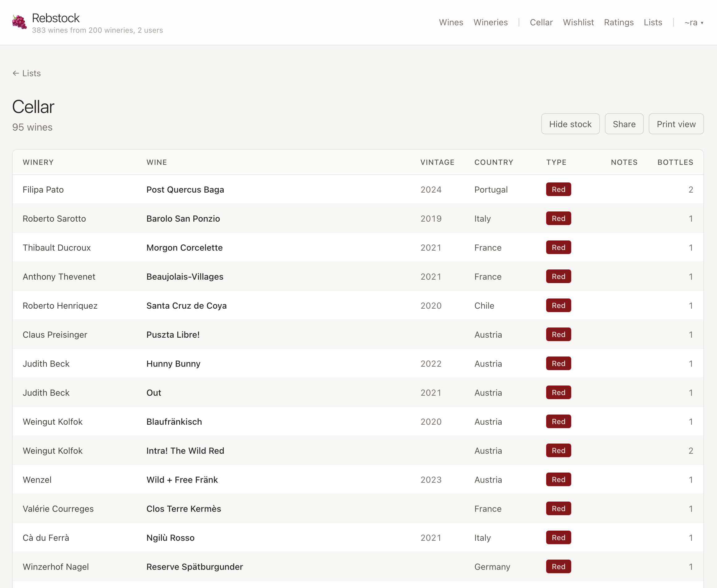Click the Filipa Pato winery cell
The image size is (717, 588).
(43, 190)
